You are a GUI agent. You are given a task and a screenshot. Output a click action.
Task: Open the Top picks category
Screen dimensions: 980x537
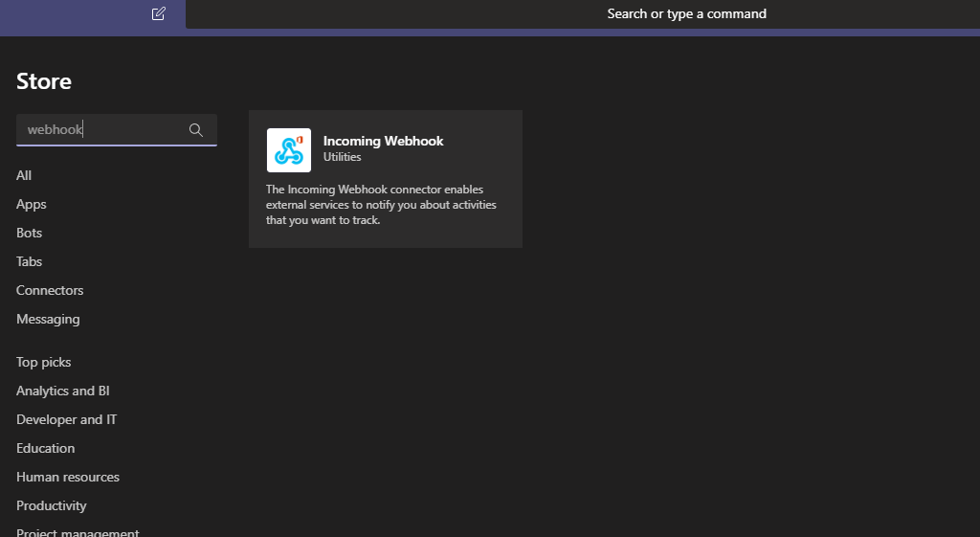pyautogui.click(x=44, y=362)
